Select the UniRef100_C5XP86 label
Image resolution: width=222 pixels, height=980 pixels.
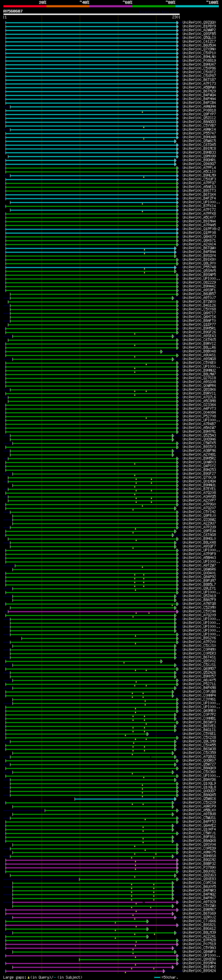[x=199, y=68]
